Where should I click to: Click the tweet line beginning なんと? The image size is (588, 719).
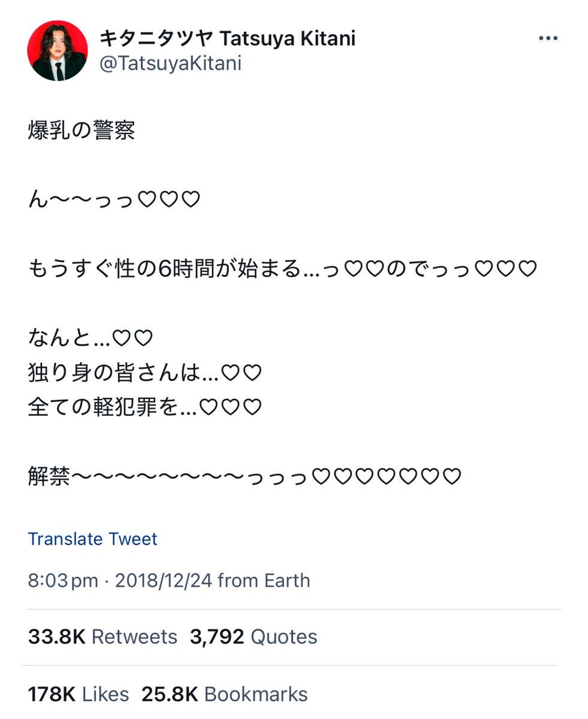coord(91,339)
